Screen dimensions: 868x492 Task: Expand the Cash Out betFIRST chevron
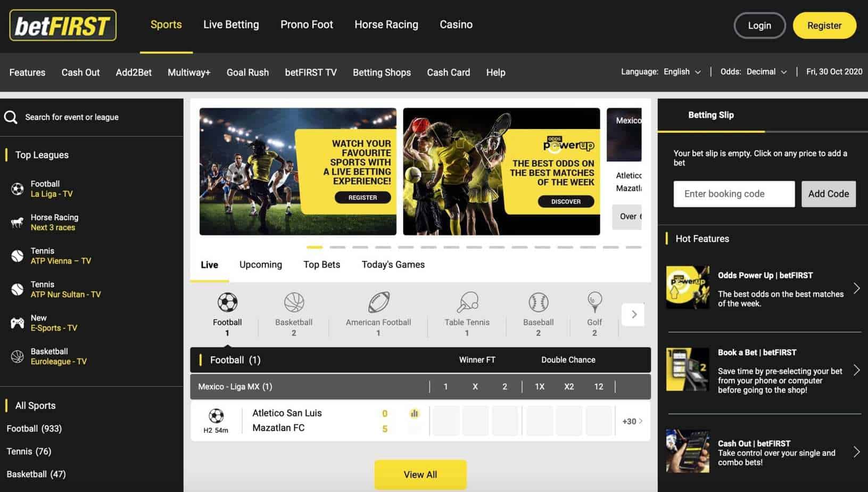pyautogui.click(x=856, y=452)
